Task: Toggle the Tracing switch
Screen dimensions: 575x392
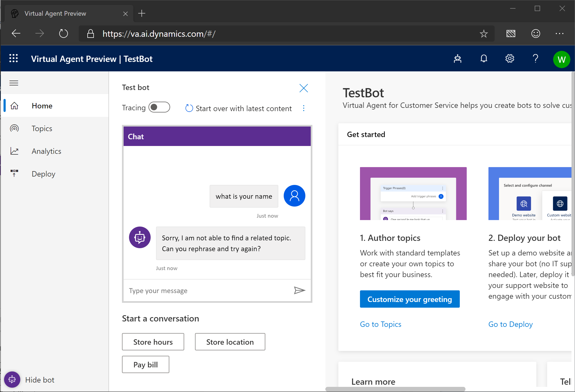Action: click(159, 107)
